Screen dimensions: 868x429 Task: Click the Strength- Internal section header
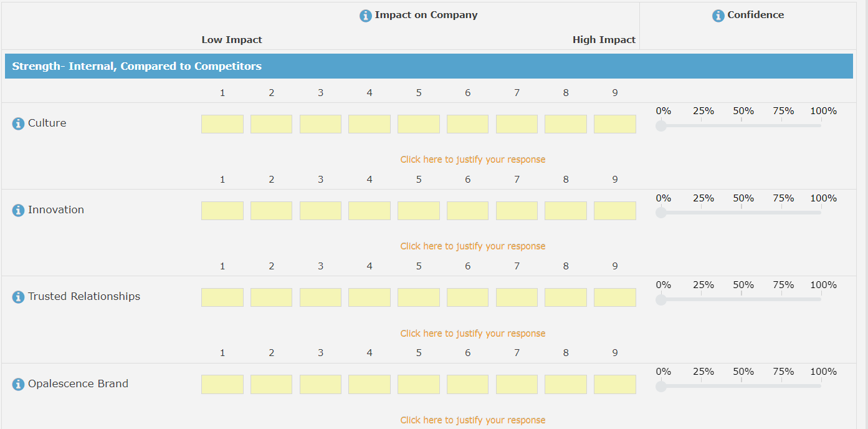pos(429,66)
